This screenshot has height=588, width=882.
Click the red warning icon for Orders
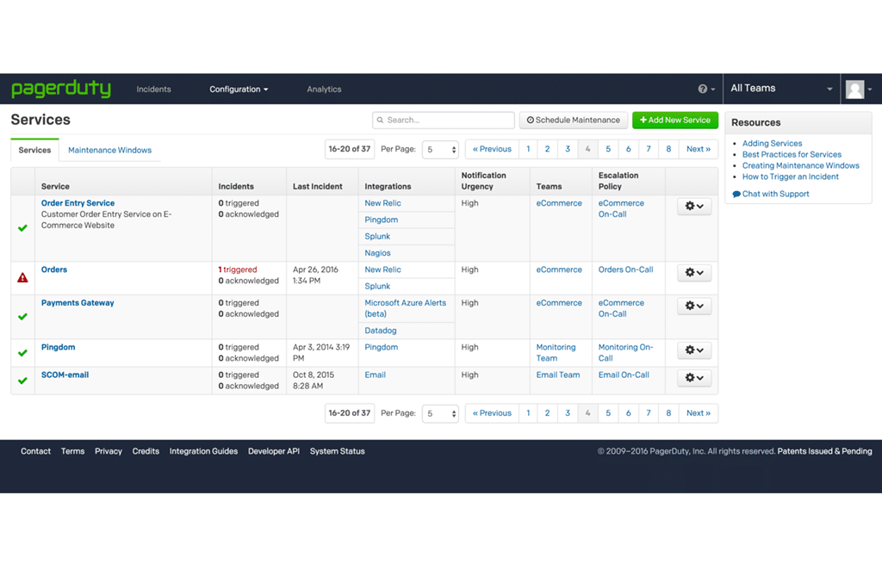point(22,278)
